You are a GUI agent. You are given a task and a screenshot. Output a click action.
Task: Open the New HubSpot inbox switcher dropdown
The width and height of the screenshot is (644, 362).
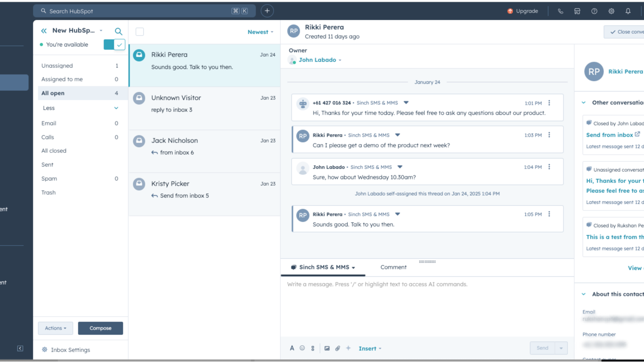pos(77,31)
